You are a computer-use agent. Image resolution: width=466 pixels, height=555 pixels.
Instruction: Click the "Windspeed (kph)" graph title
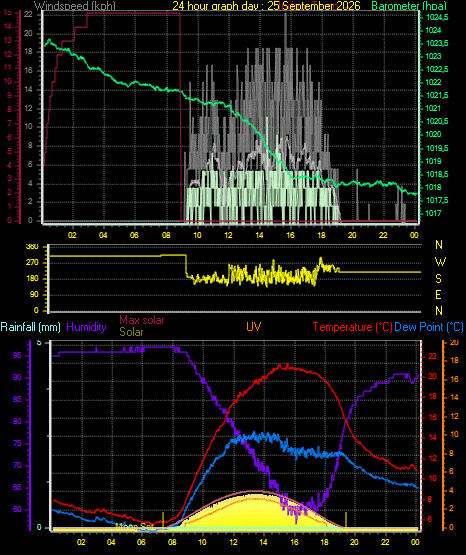click(75, 6)
